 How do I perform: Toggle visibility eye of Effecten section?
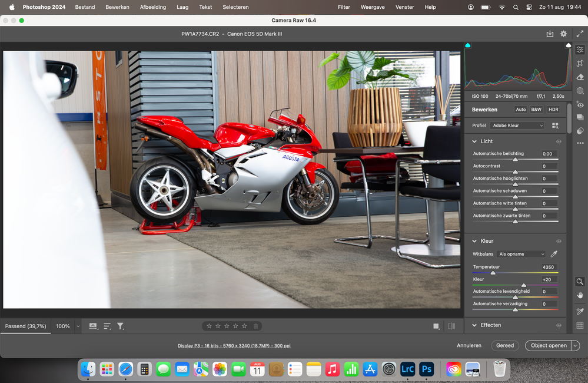coord(559,325)
